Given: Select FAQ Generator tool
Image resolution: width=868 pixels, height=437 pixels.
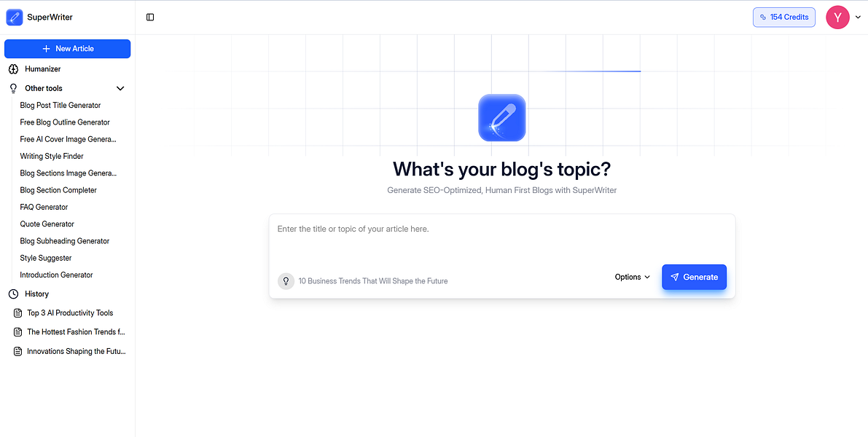Looking at the screenshot, I should (44, 208).
